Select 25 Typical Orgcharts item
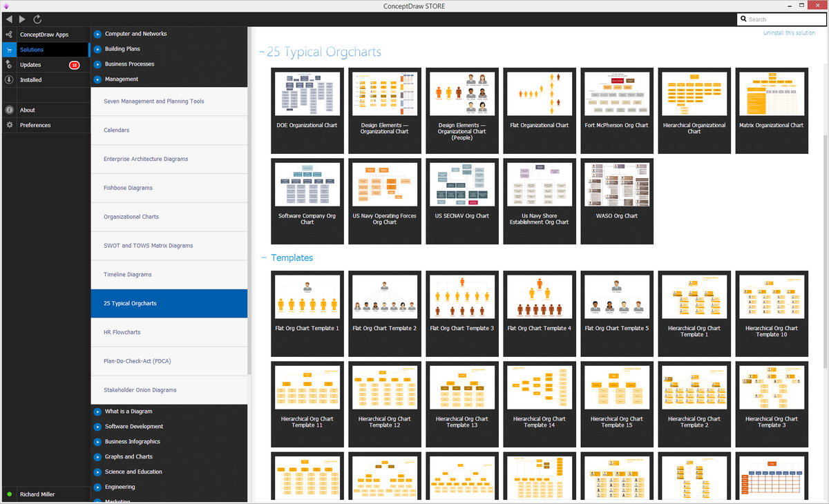The image size is (829, 504). click(x=169, y=304)
